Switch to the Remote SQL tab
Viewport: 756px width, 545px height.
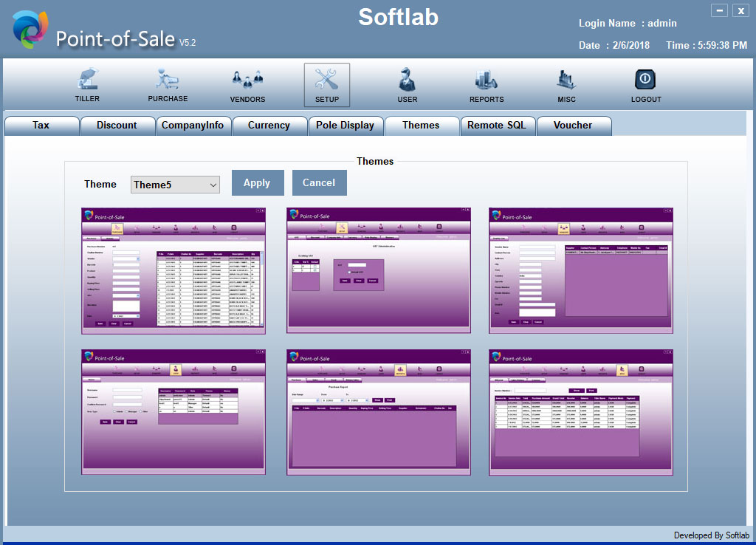point(498,126)
